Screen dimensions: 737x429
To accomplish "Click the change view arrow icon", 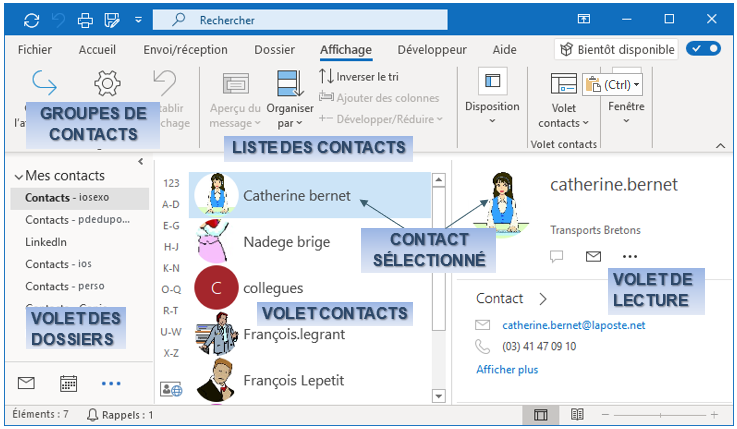I will point(45,83).
